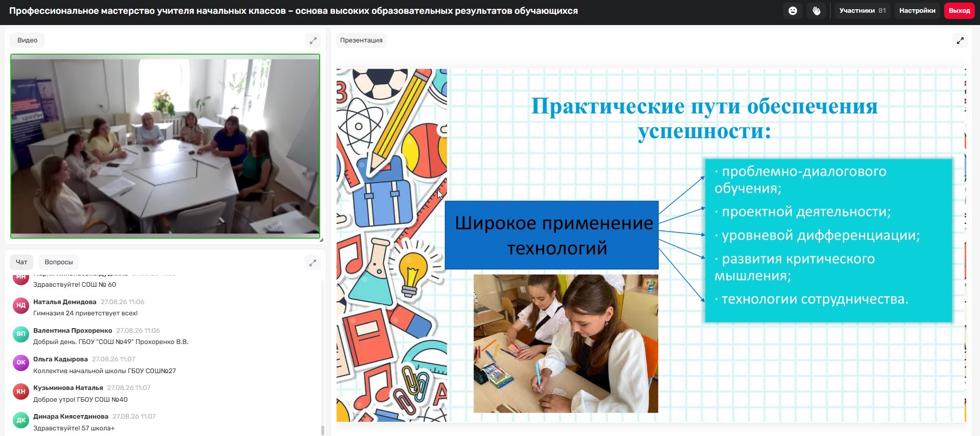This screenshot has width=980, height=436.
Task: Click message 'Коллектив начальной школы ГБОУ СОШ№27'
Action: 104,371
